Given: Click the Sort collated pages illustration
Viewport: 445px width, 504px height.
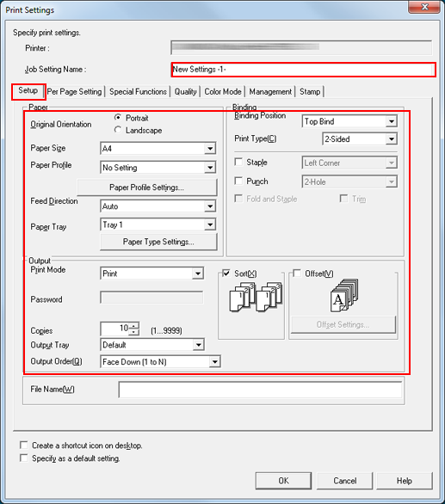Looking at the screenshot, I should pos(256,297).
